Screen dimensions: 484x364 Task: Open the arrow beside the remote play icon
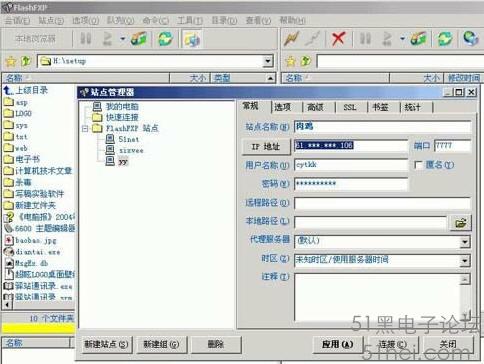402,39
